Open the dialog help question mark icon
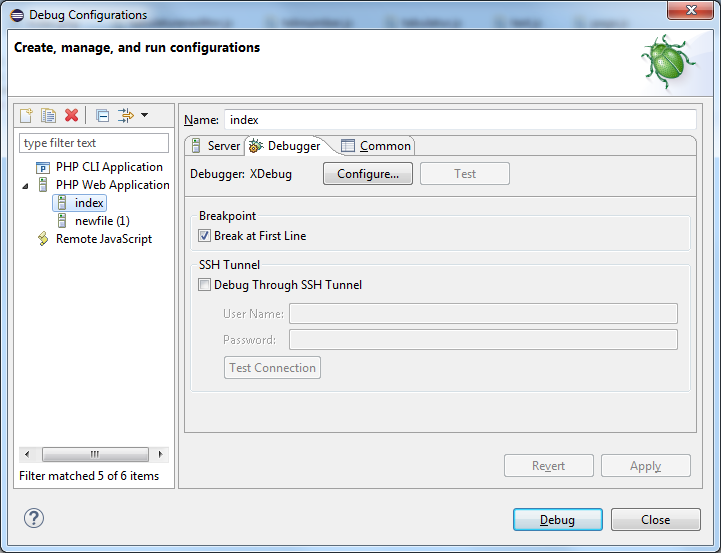The width and height of the screenshot is (721, 553). [x=34, y=518]
